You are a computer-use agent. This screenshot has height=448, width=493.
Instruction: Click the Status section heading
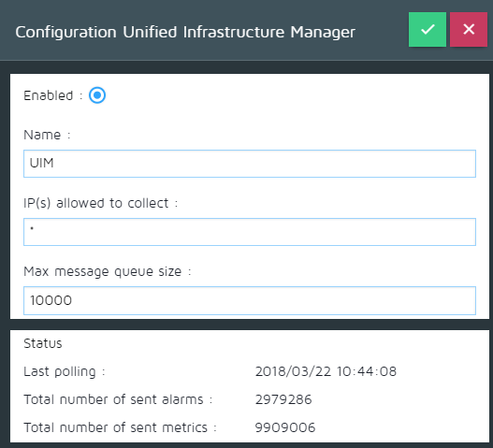(43, 343)
